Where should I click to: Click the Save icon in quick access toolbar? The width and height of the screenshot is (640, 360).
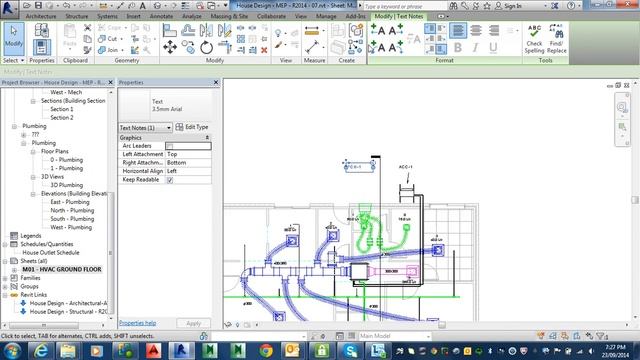[x=38, y=5]
